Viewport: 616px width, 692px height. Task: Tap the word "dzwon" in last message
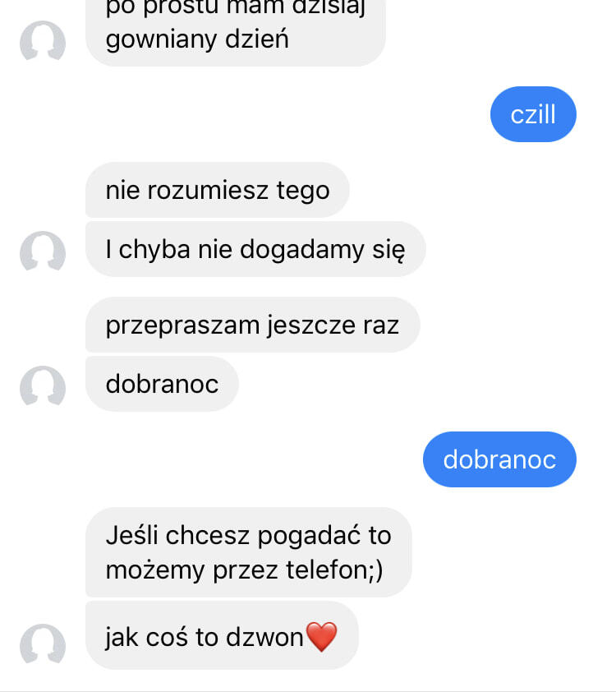[x=264, y=637]
